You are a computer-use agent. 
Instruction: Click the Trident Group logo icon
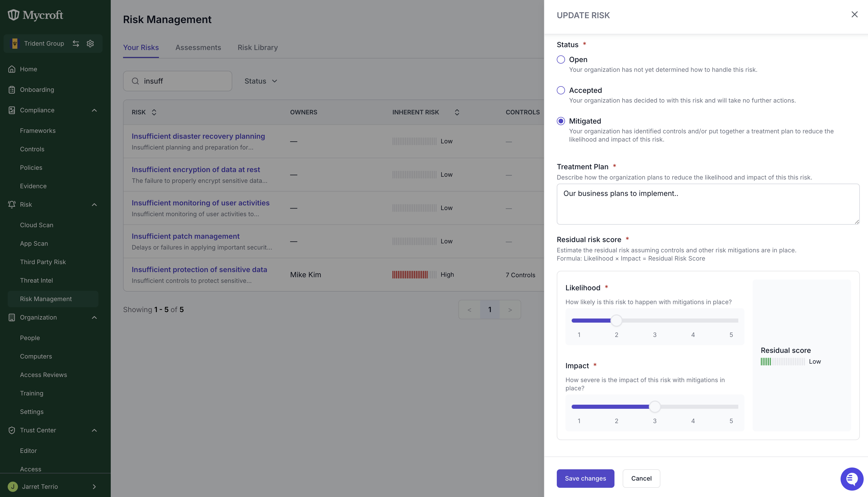click(x=15, y=43)
